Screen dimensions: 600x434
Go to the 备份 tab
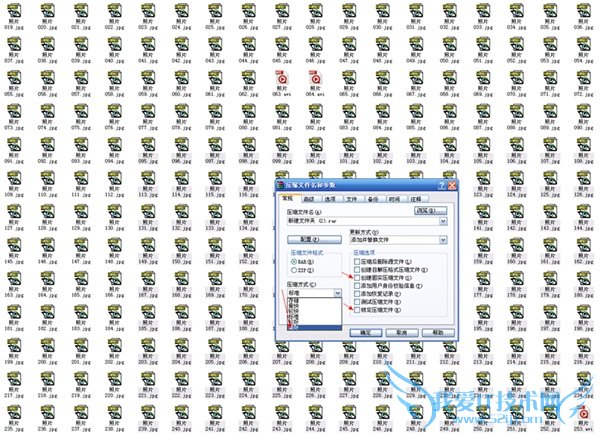pos(373,199)
